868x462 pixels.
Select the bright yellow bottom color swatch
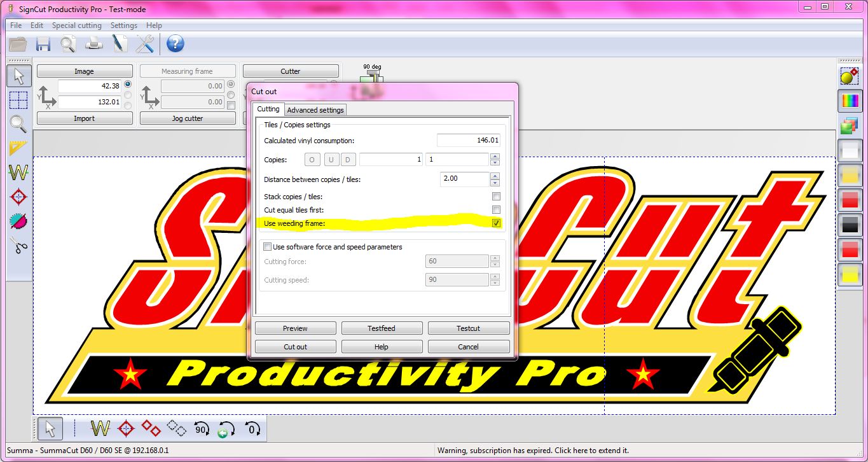[x=850, y=274]
